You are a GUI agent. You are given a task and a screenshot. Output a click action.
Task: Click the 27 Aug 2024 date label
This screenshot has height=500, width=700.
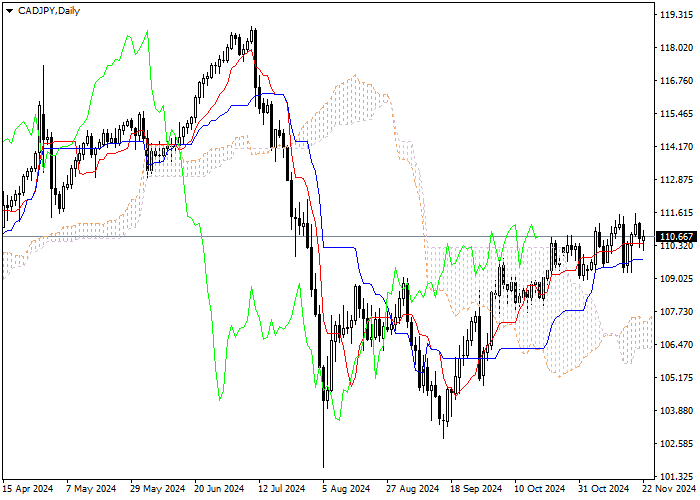[x=412, y=489]
